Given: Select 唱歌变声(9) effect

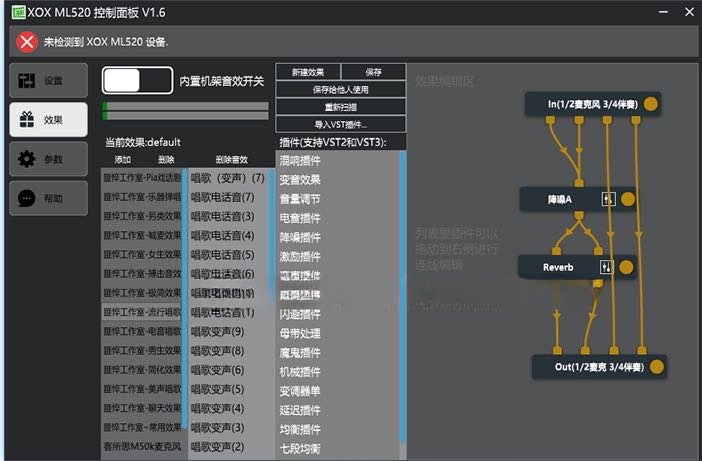Looking at the screenshot, I should [x=228, y=332].
